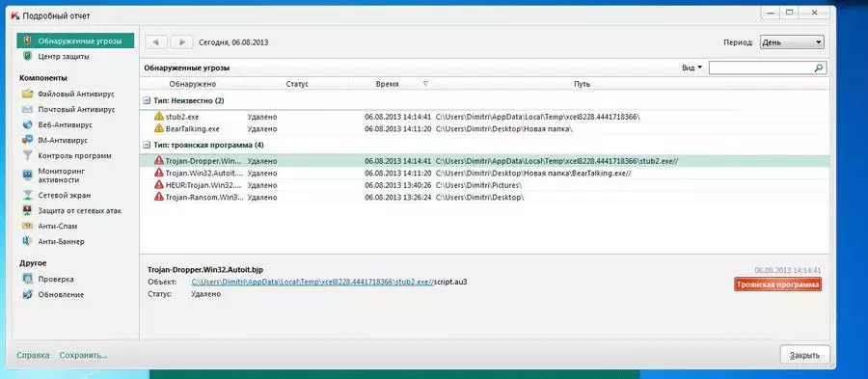Collapse the 'Тип: Неизвестно (2)' group
Image resolution: width=868 pixels, height=379 pixels.
[x=147, y=100]
